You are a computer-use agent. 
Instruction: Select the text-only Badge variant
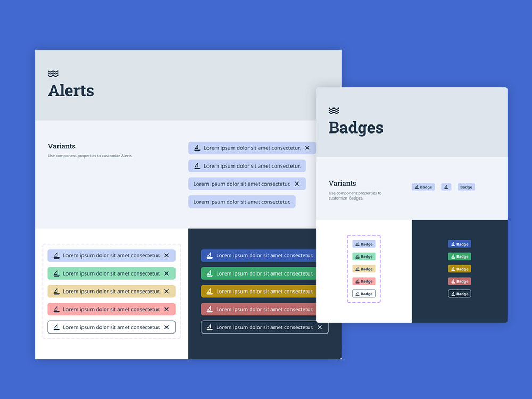[x=466, y=187]
